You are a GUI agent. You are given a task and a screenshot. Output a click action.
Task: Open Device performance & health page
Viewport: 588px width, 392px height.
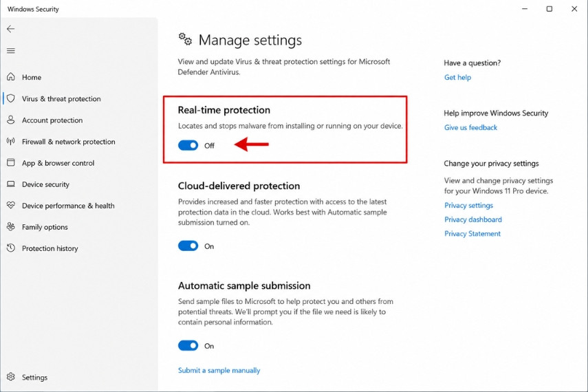click(68, 206)
